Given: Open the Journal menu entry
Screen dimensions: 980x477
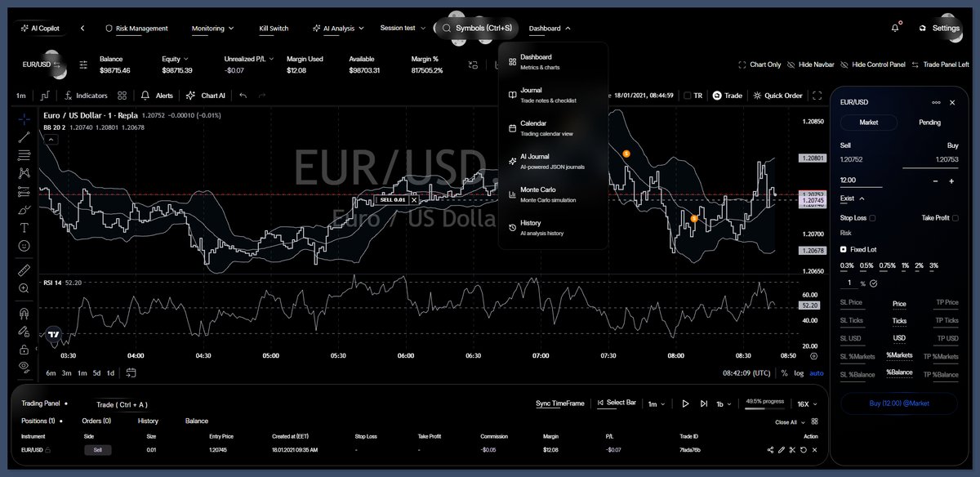Looking at the screenshot, I should click(x=553, y=95).
